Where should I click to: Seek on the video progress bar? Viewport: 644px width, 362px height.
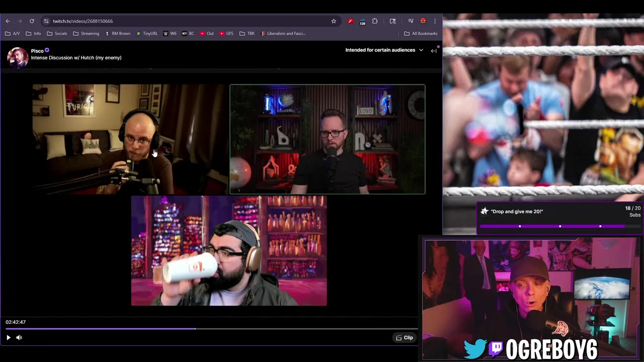211,329
